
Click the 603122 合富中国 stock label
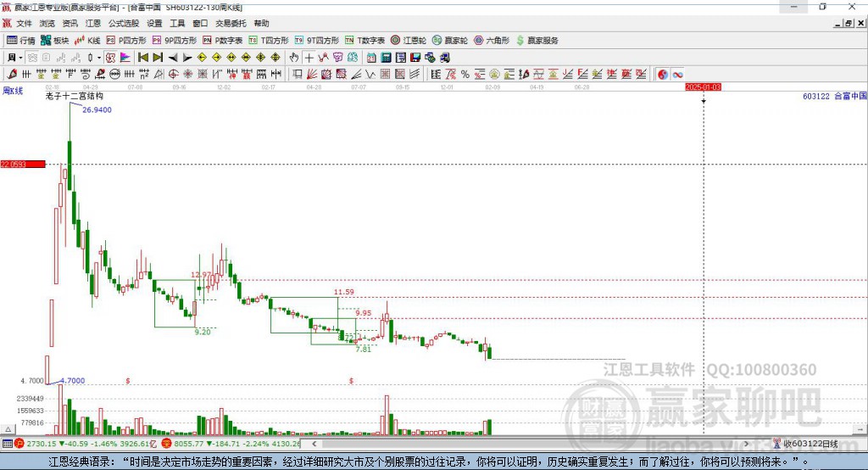pyautogui.click(x=834, y=96)
